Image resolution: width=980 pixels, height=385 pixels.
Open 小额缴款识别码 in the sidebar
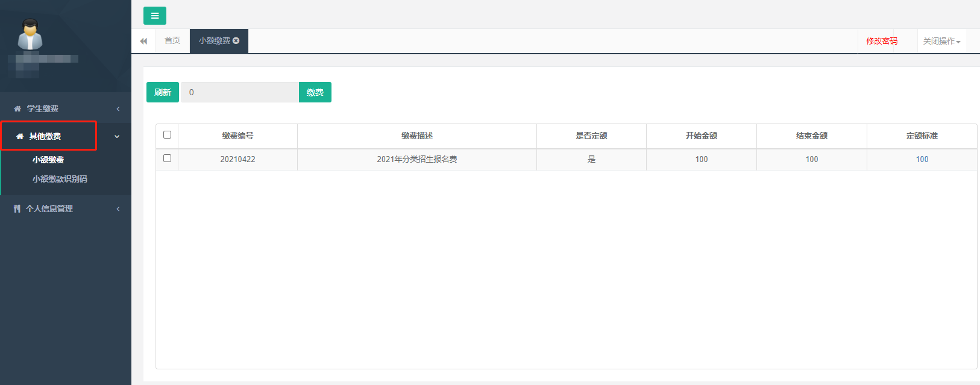click(x=60, y=179)
